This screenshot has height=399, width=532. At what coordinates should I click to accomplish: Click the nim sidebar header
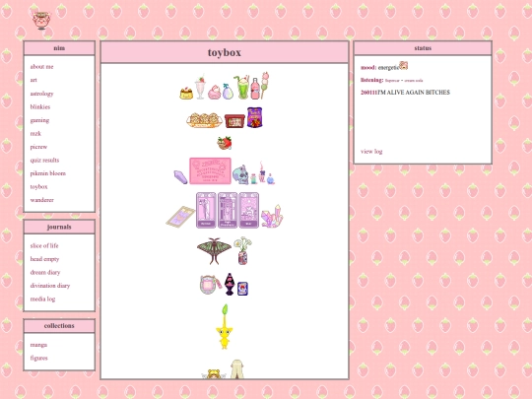point(59,48)
